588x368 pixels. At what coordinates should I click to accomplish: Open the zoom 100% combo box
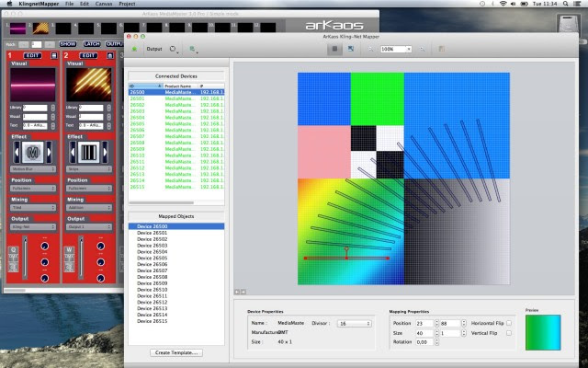click(x=396, y=49)
